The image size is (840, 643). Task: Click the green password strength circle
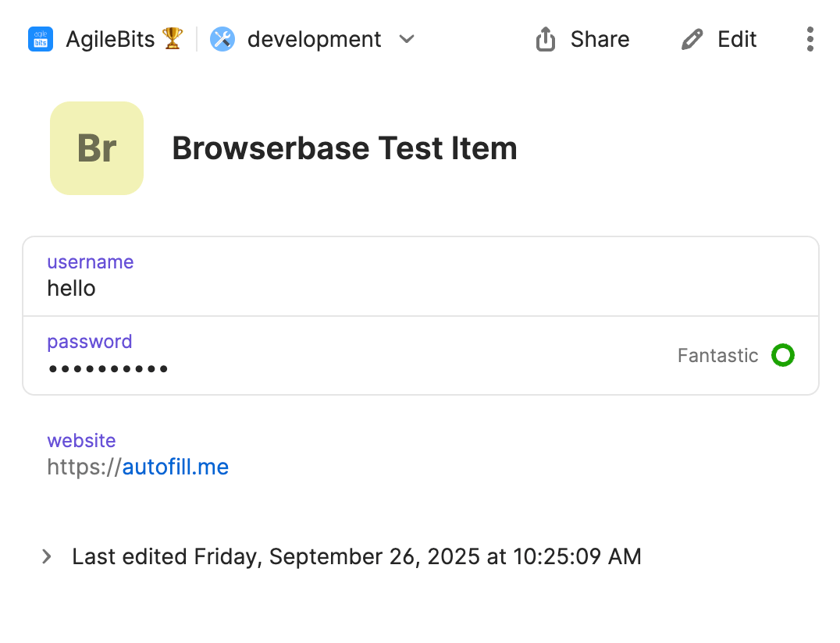782,356
